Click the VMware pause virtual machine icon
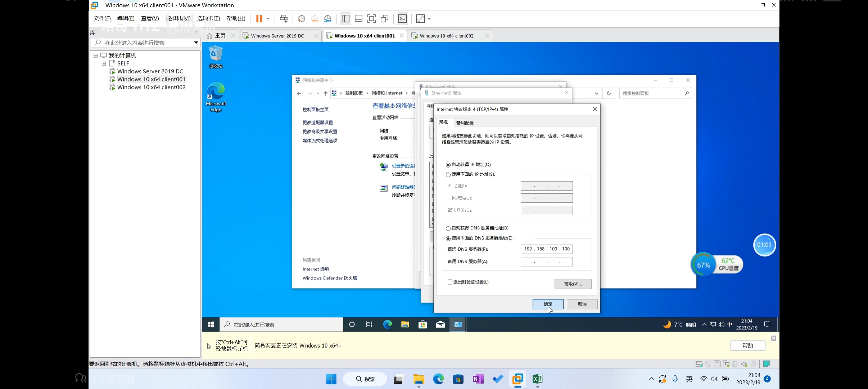Image resolution: width=868 pixels, height=389 pixels. click(x=259, y=18)
